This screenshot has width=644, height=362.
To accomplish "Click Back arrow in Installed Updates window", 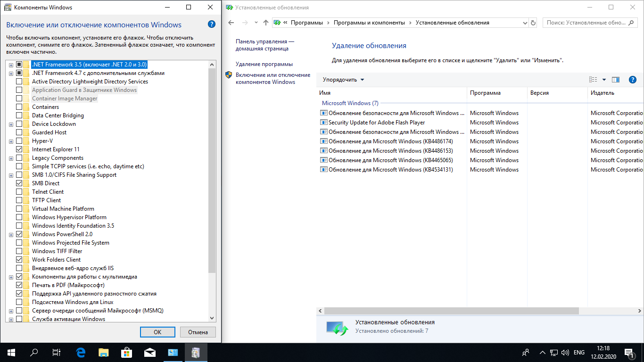I will tap(231, 23).
